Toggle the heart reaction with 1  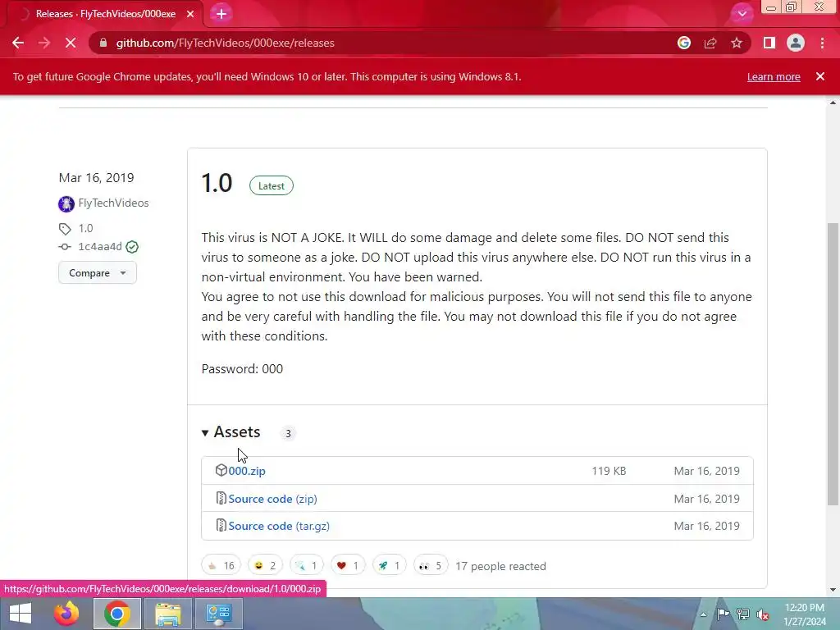(348, 566)
